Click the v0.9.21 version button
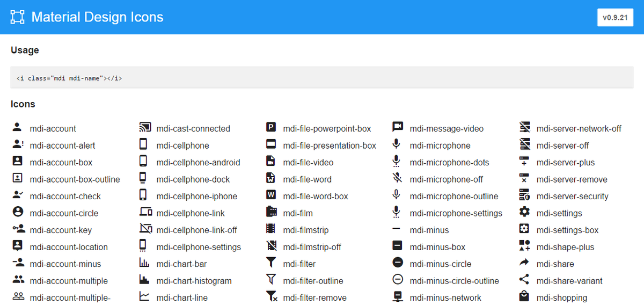Viewport: 644px width, 305px height. click(616, 17)
